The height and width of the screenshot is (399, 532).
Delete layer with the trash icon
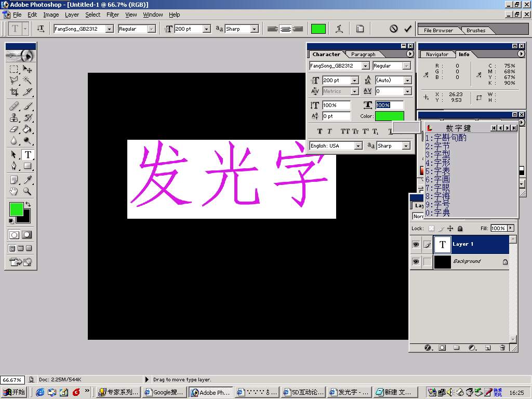(x=502, y=348)
